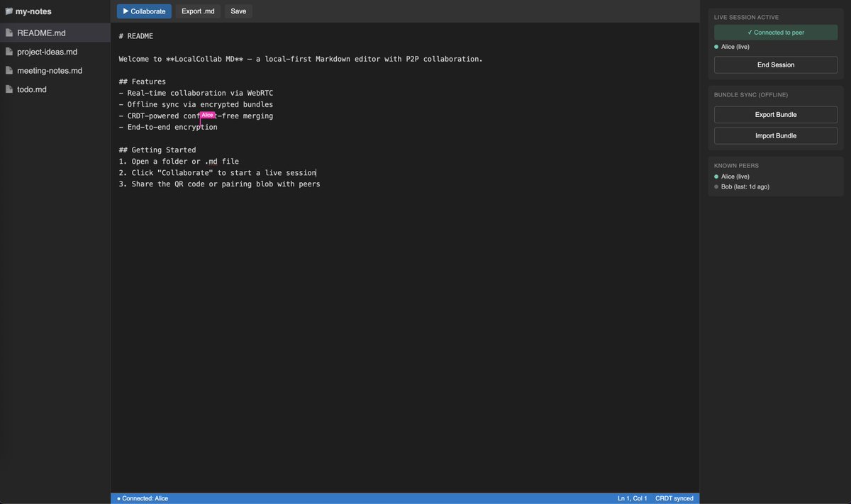Click the 'End-to-end encryption' line

pyautogui.click(x=168, y=127)
